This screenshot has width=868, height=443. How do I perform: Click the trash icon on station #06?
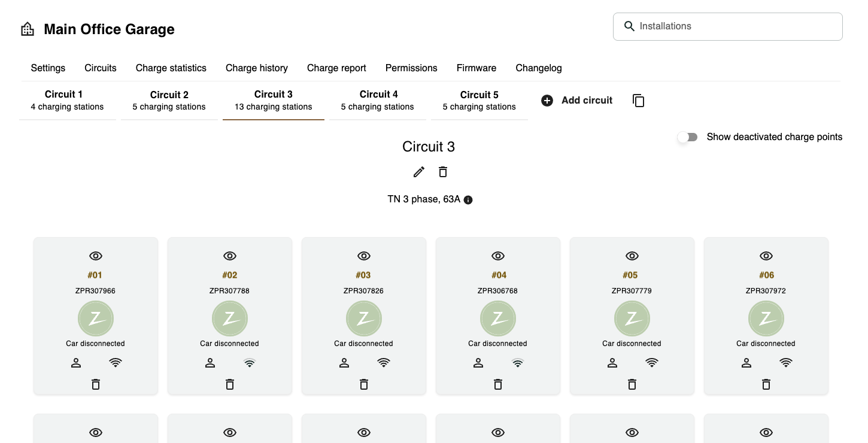coord(766,384)
